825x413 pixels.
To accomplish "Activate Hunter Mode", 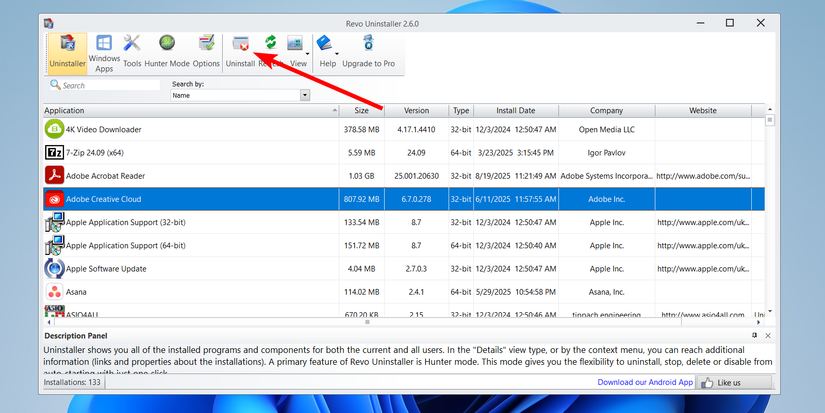I will tap(167, 52).
